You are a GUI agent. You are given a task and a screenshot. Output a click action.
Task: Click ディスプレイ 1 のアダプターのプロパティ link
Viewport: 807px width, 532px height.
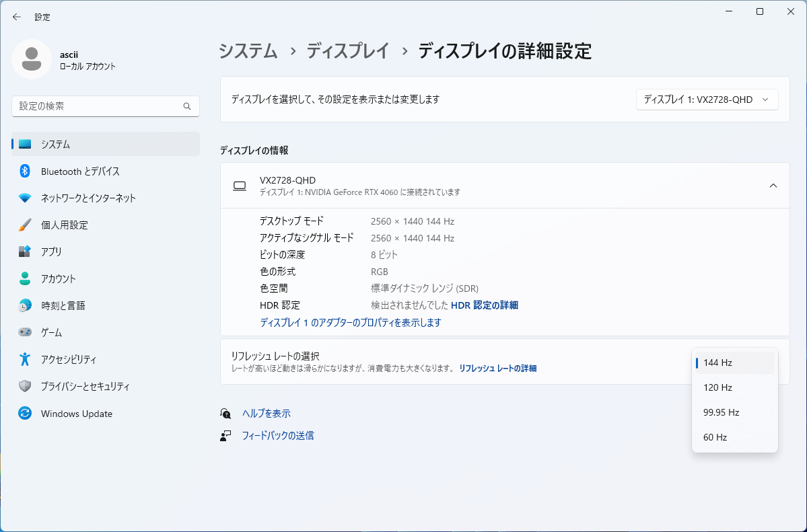click(x=350, y=323)
